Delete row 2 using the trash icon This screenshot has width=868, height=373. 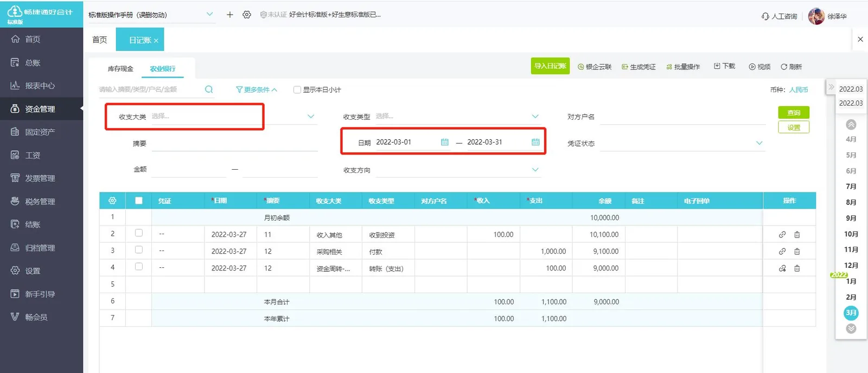point(797,235)
